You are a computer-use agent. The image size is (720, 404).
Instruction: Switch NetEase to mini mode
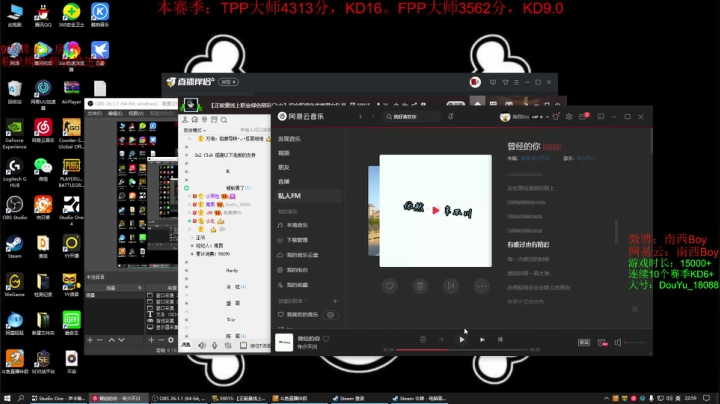(x=601, y=117)
